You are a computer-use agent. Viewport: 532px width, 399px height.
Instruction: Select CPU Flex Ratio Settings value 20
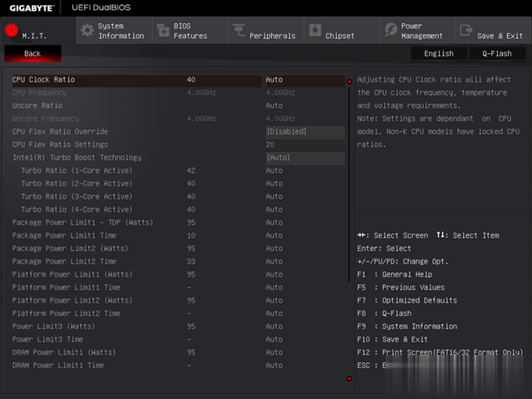coord(270,145)
